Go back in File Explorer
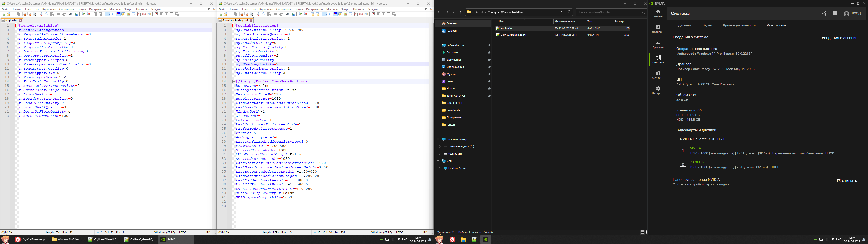This screenshot has height=244, width=868. pos(439,12)
